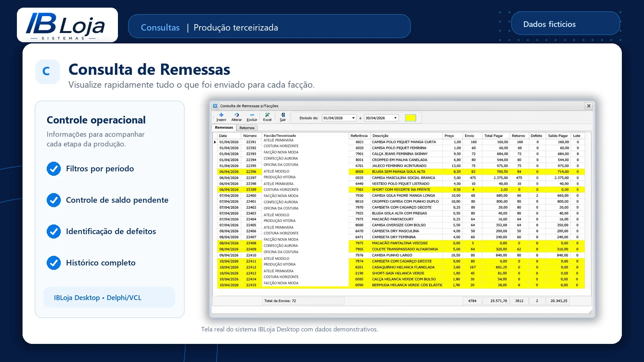Click the footer Saldo Pagar total 20.343,25

click(559, 301)
